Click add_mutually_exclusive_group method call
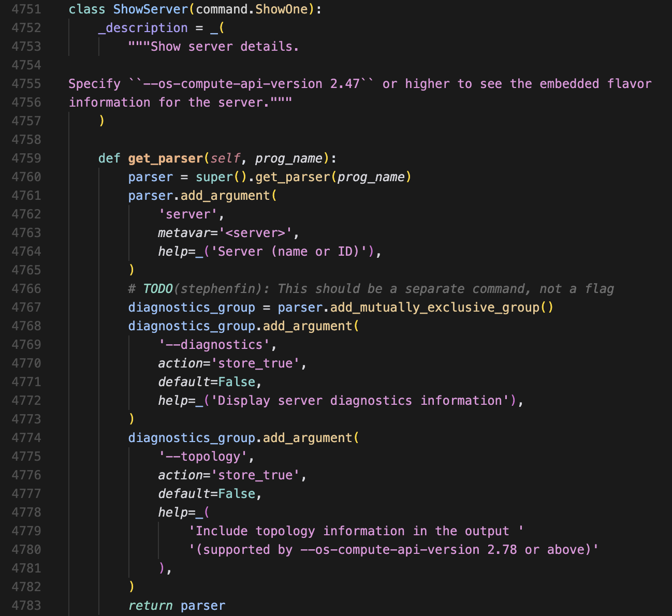Image resolution: width=672 pixels, height=616 pixels. coord(434,307)
